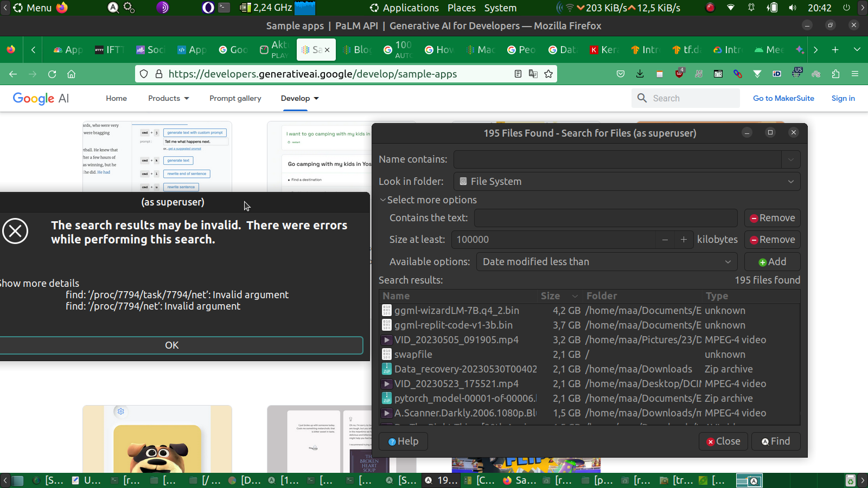The height and width of the screenshot is (488, 868).
Task: Open the Firefox downloads panel
Action: click(640, 74)
